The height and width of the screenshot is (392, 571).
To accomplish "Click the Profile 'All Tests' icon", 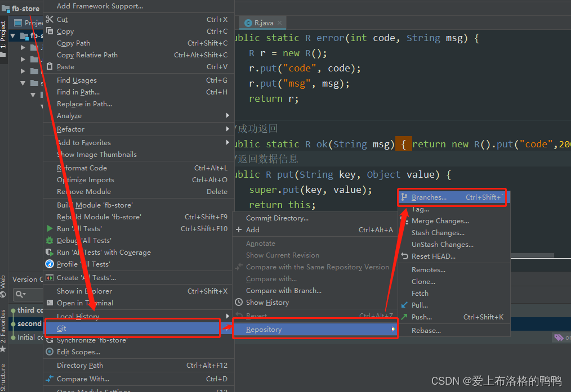I will [x=50, y=264].
